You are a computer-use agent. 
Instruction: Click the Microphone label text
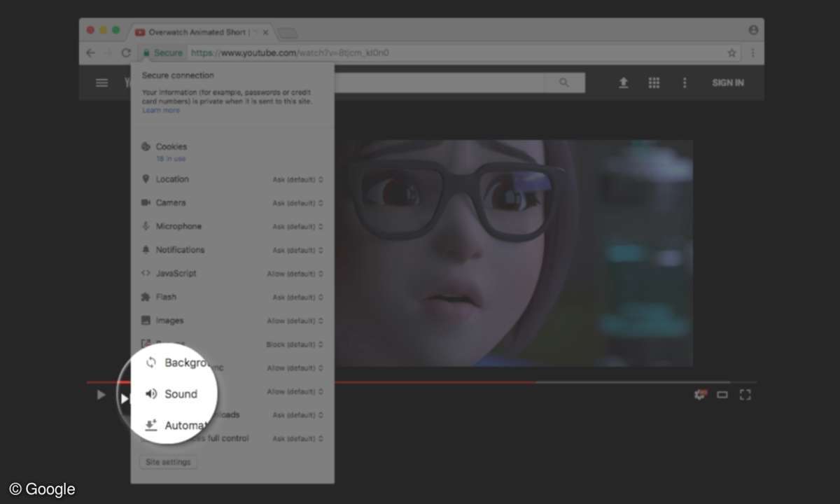pyautogui.click(x=178, y=226)
